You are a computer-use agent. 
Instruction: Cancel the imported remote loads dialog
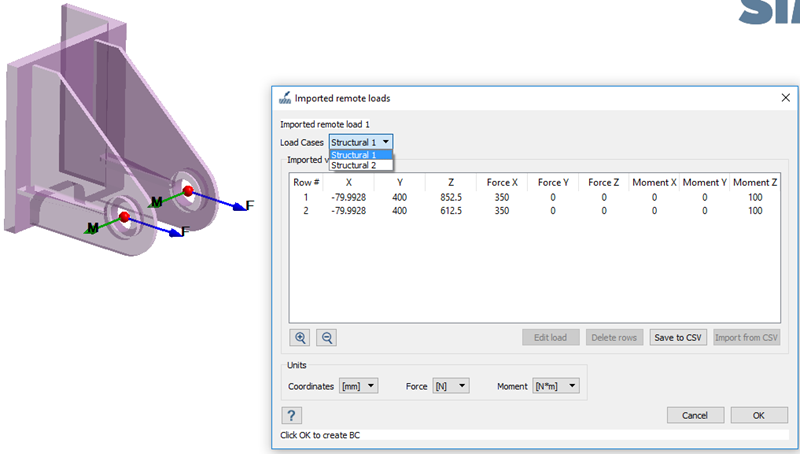tap(694, 415)
